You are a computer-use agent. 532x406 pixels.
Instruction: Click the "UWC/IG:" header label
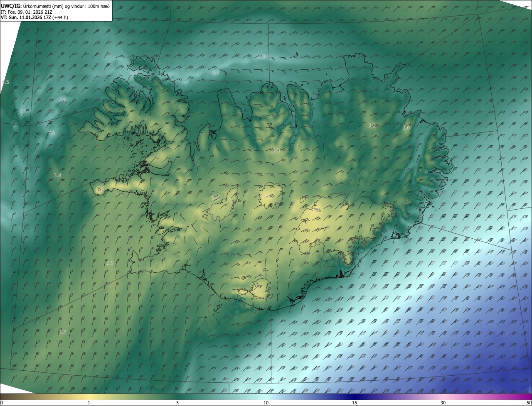[11, 5]
